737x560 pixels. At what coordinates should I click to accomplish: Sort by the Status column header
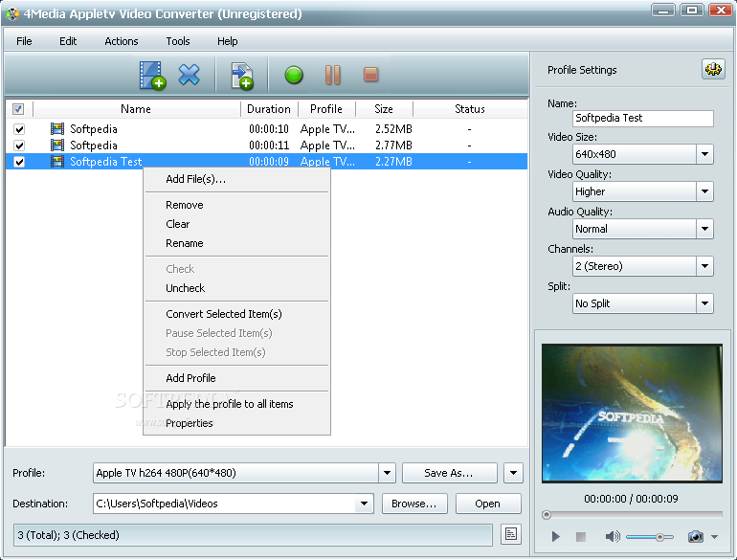pyautogui.click(x=470, y=109)
